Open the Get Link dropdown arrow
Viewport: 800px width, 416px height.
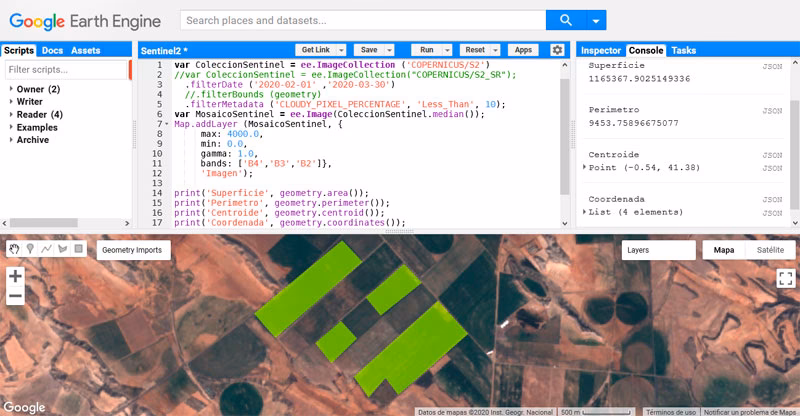click(340, 50)
